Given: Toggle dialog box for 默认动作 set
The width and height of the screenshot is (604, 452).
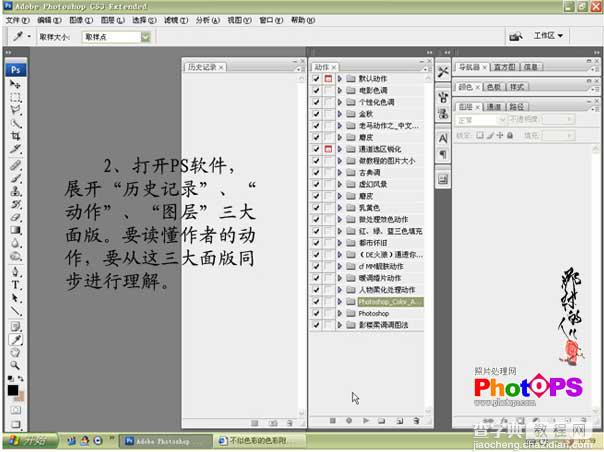Looking at the screenshot, I should pos(328,79).
